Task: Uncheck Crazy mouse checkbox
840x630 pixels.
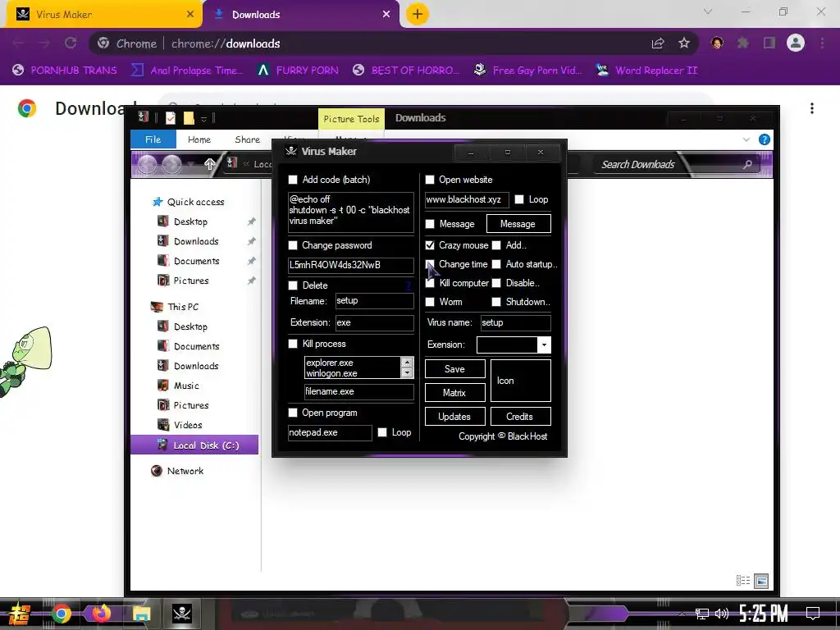Action: [x=430, y=245]
